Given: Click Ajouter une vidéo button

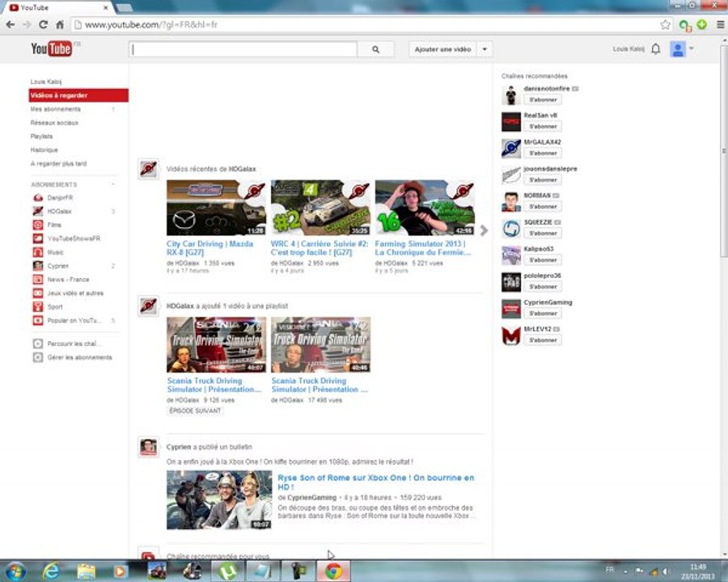Looking at the screenshot, I should tap(443, 49).
